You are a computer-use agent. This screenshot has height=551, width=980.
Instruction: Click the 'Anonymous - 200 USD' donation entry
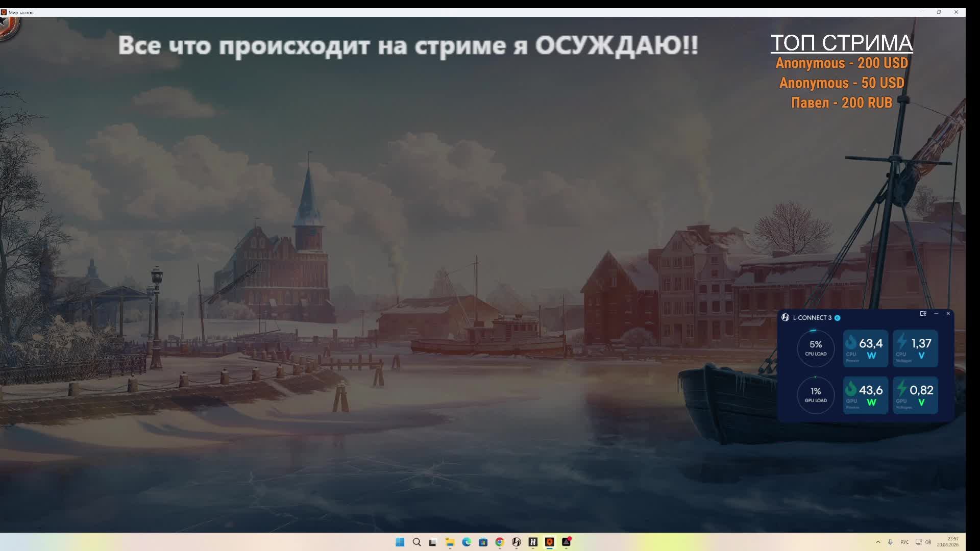[842, 63]
